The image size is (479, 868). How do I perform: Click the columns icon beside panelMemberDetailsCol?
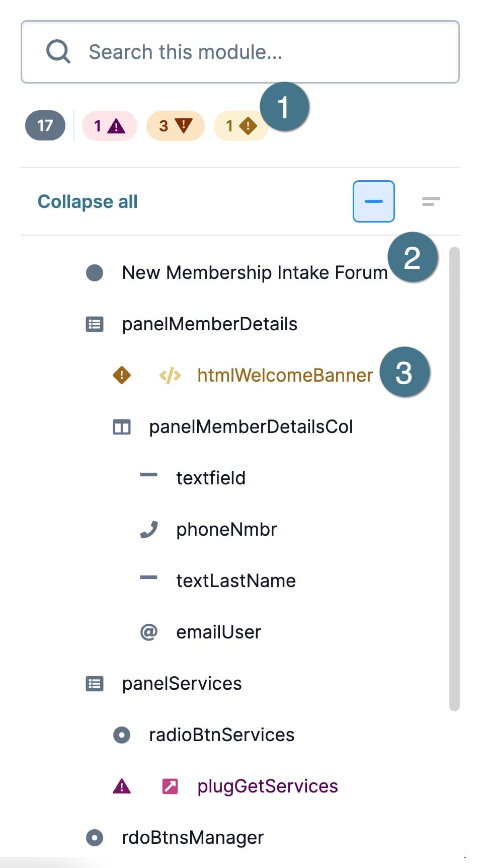(122, 427)
